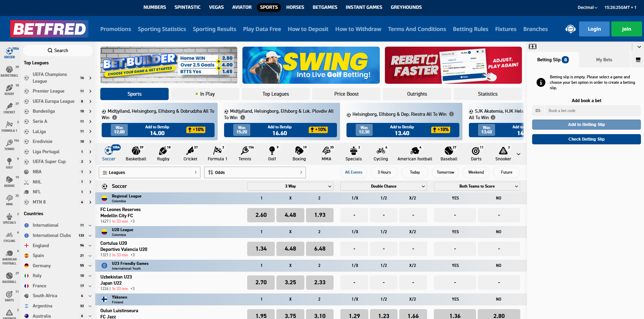Open Betting Rules link
The width and height of the screenshot is (644, 319).
pos(471,29)
